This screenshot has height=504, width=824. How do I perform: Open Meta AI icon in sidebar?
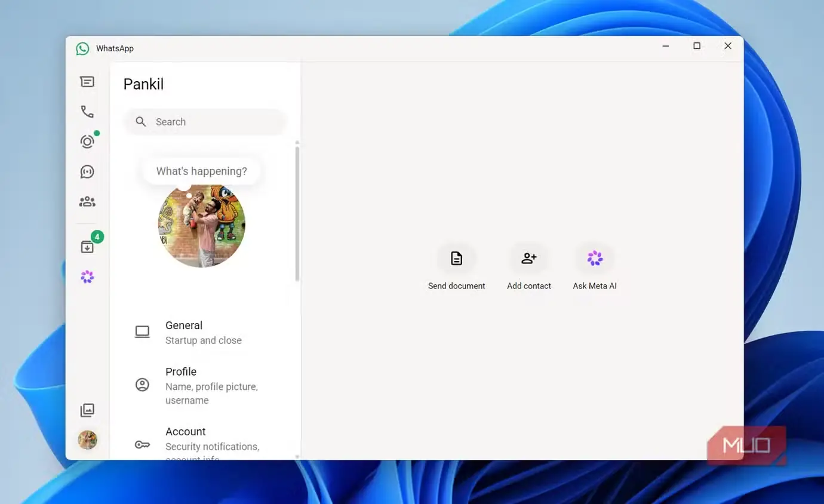click(x=87, y=276)
